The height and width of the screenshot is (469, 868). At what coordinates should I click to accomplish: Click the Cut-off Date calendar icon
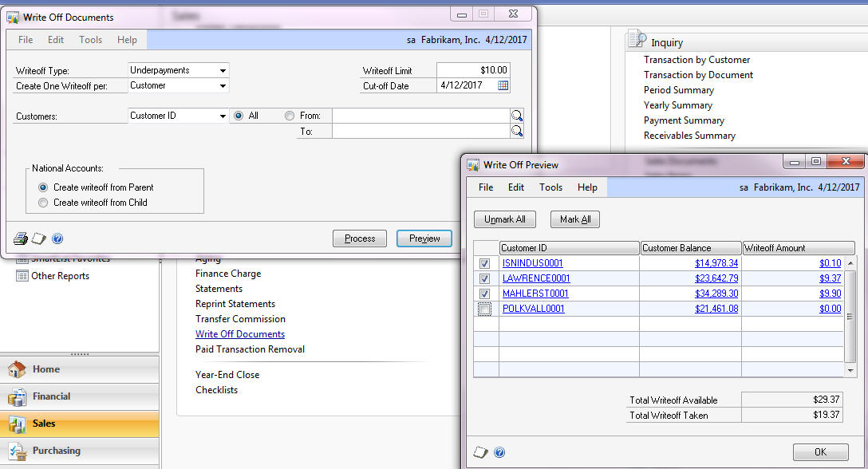click(x=503, y=85)
